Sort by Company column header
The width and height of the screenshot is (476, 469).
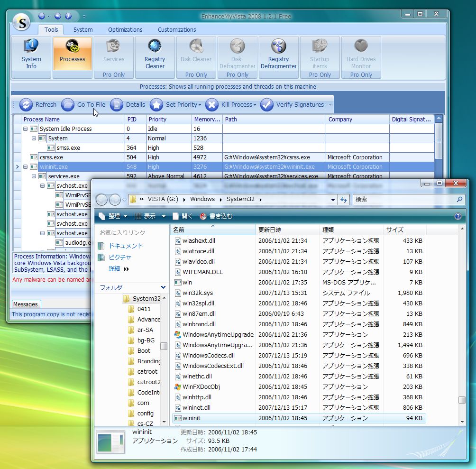pyautogui.click(x=357, y=120)
